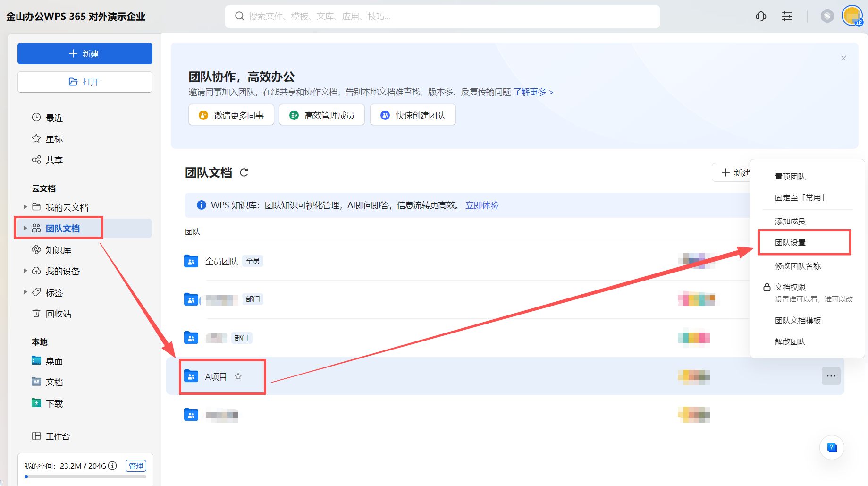Click the lock icon next to 文档权限
The height and width of the screenshot is (486, 868).
click(x=767, y=287)
